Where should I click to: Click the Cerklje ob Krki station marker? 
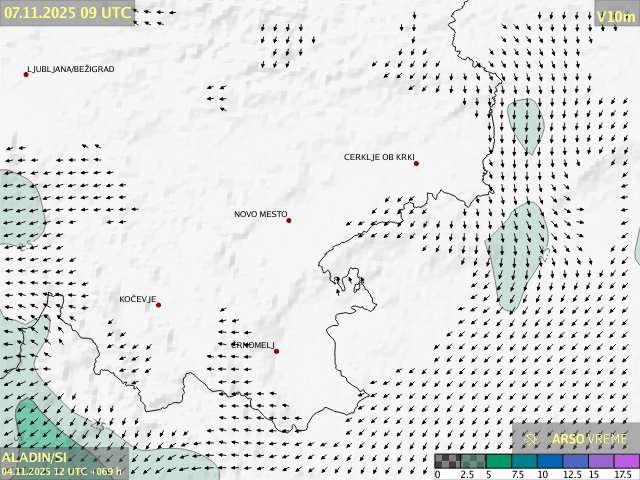coord(416,163)
